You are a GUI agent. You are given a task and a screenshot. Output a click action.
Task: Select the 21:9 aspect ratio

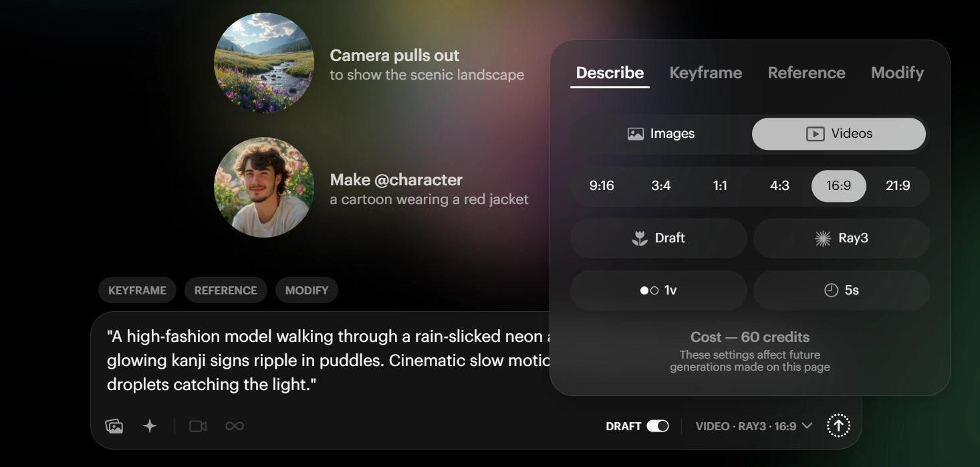tap(898, 186)
